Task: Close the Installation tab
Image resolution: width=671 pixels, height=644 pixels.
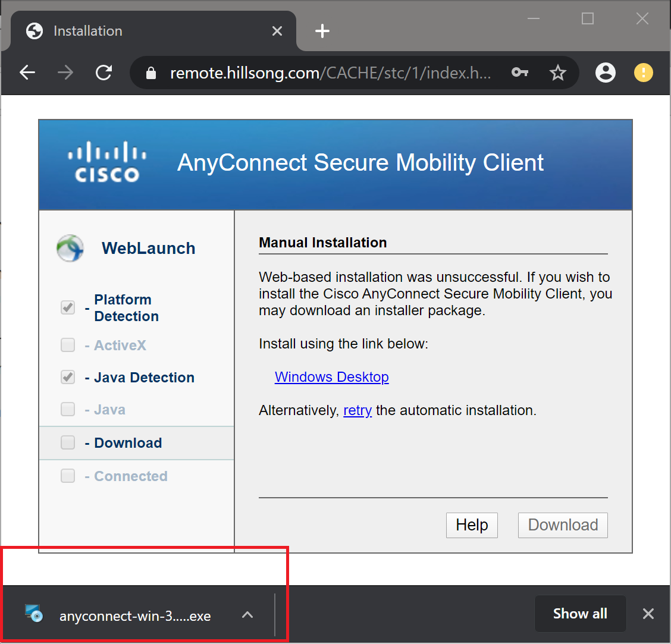Action: (x=277, y=31)
